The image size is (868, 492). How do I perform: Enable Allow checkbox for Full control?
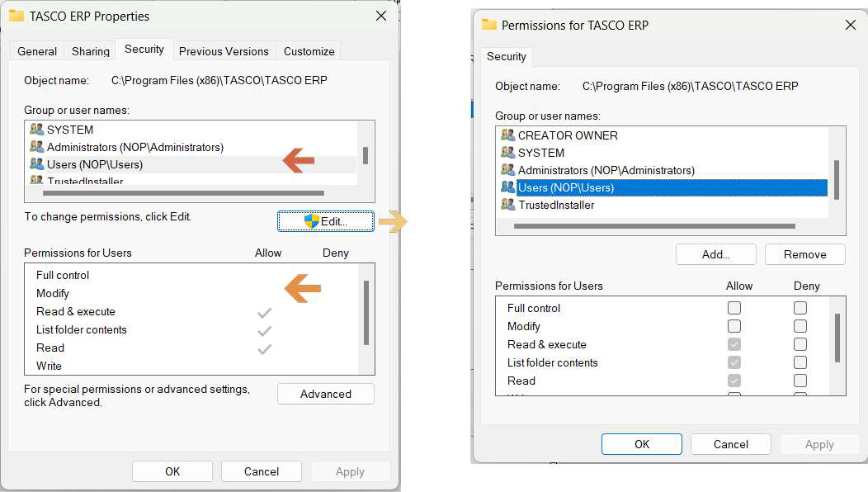point(734,308)
